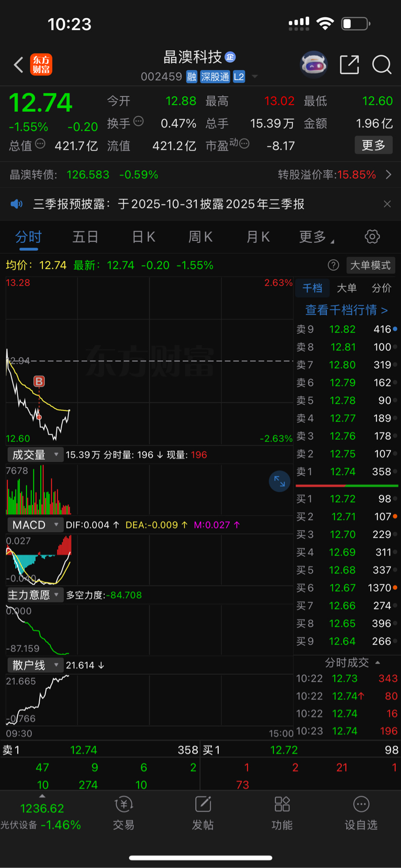Tap the share export icon
Screen dimensions: 401x868
tap(349, 65)
